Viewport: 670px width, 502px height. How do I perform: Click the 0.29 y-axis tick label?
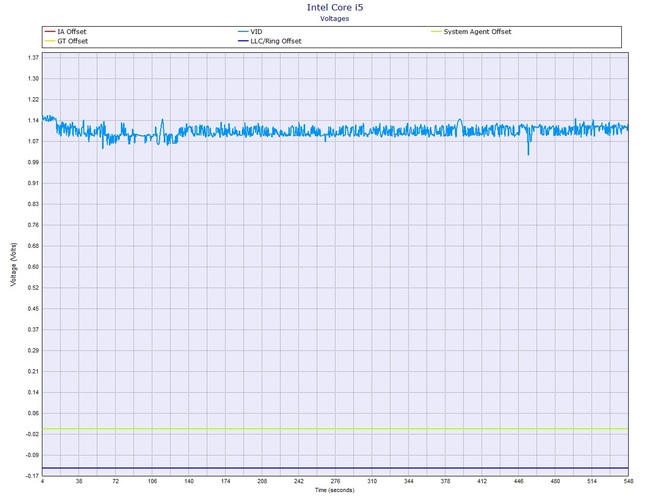pyautogui.click(x=34, y=351)
